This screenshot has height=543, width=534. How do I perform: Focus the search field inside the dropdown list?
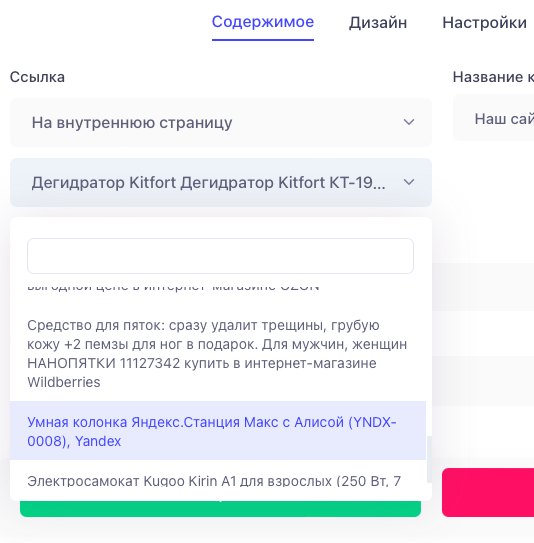pos(221,256)
